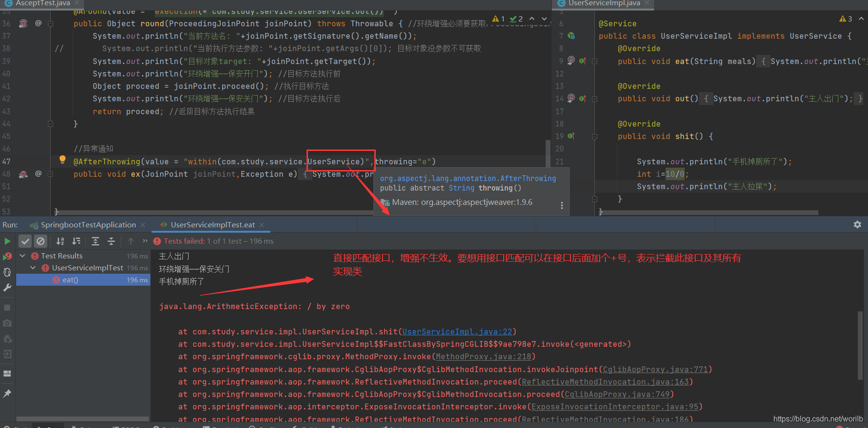The width and height of the screenshot is (868, 428).
Task: Click the AOP advice gutter icon on line 9
Action: point(571,61)
